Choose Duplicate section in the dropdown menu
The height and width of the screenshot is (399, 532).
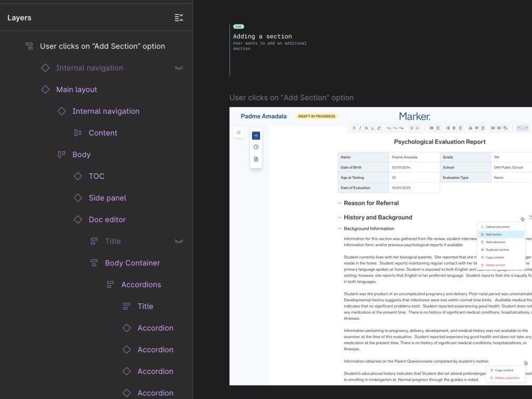(x=501, y=250)
